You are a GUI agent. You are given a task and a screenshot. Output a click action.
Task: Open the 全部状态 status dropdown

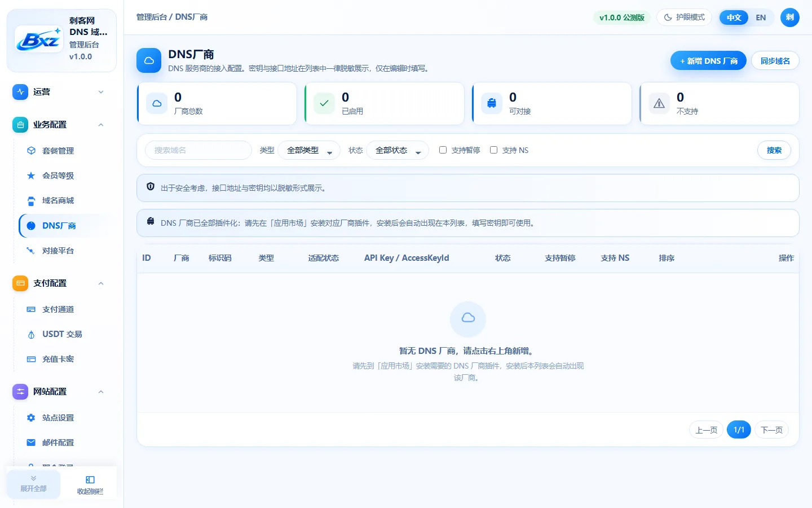click(x=398, y=150)
